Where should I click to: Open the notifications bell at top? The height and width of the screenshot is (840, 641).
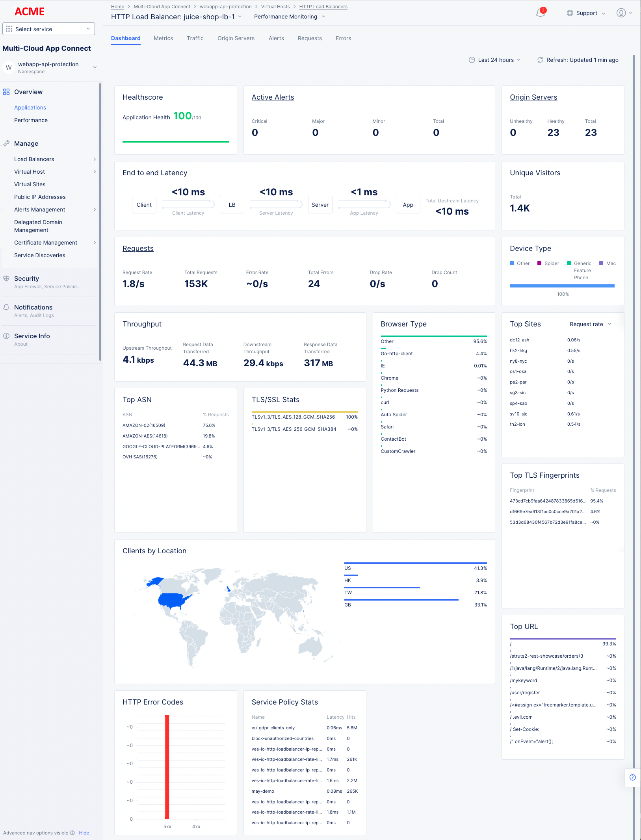[x=541, y=13]
